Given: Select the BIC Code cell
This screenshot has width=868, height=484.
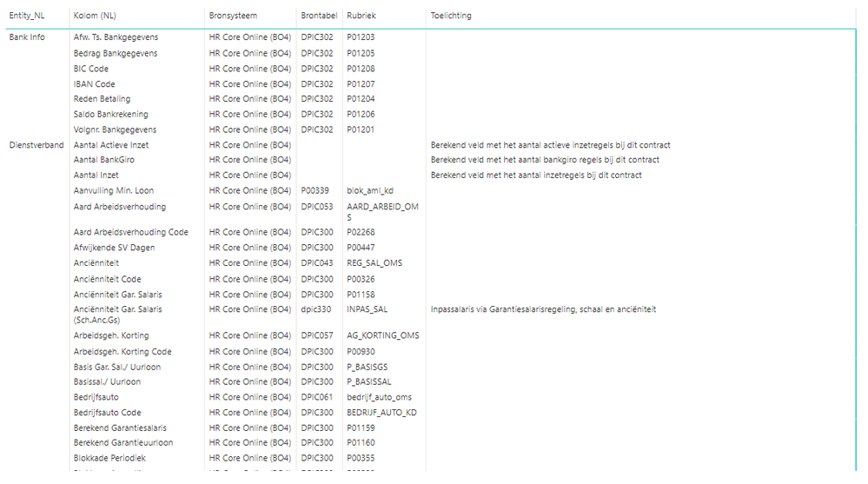Looking at the screenshot, I should point(91,69).
